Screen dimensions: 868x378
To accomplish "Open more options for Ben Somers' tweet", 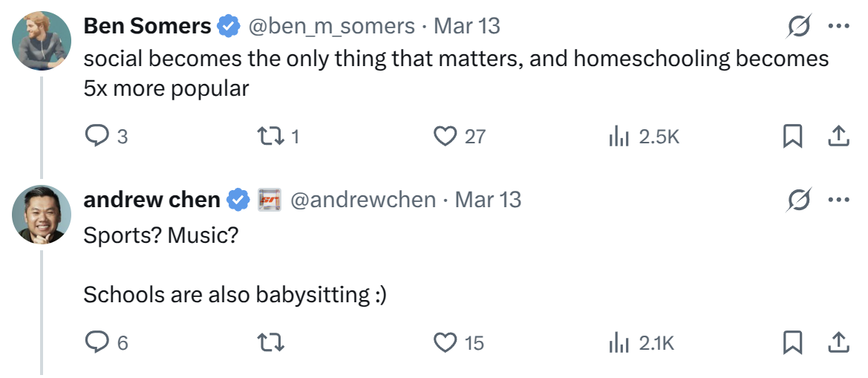I will click(x=838, y=26).
